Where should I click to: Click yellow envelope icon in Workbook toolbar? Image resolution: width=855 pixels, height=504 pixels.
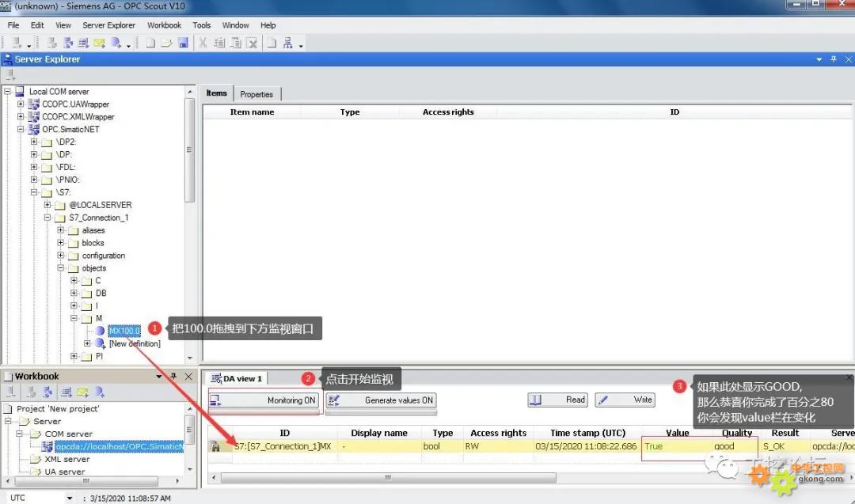click(83, 392)
